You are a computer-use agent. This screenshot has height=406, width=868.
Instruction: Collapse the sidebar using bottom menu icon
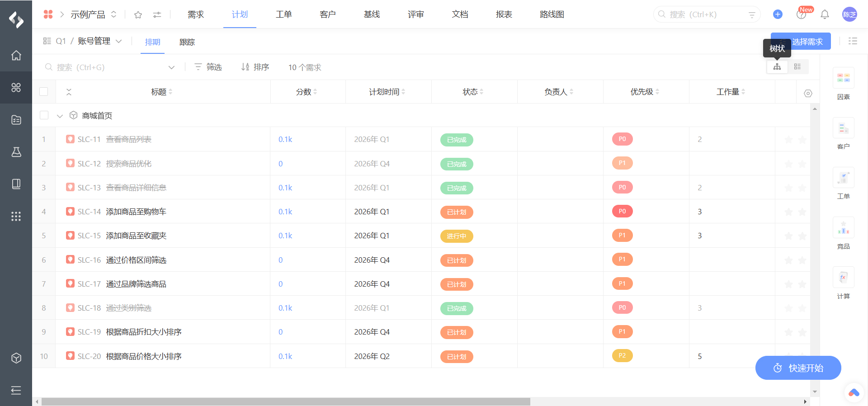[x=16, y=390]
